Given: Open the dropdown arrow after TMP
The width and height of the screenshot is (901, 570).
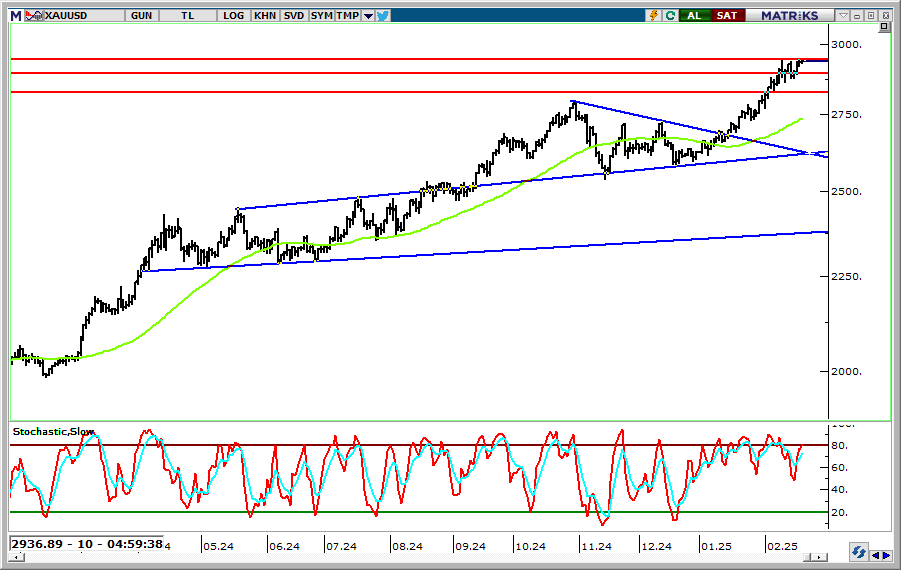Looking at the screenshot, I should [368, 15].
